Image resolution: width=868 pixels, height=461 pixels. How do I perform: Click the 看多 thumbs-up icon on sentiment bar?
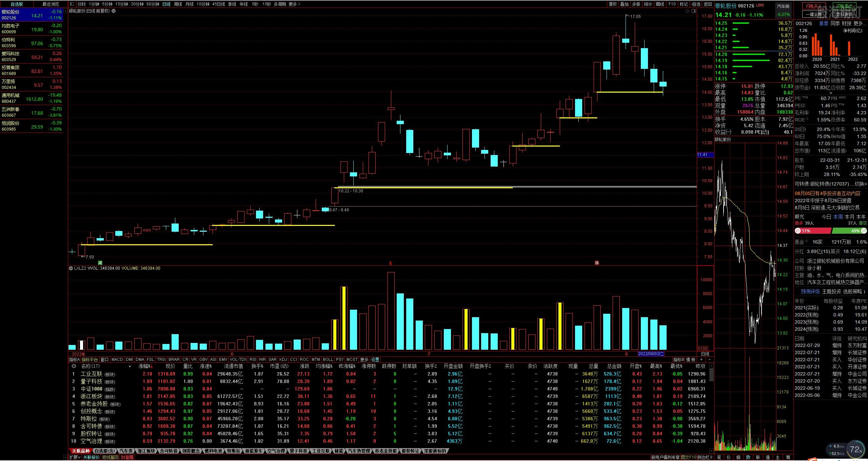[x=798, y=231]
